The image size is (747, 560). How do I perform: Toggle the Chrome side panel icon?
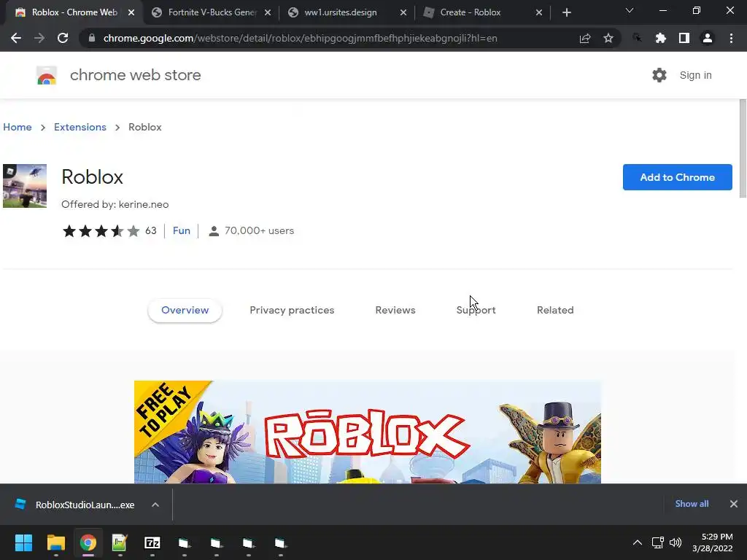coord(684,38)
